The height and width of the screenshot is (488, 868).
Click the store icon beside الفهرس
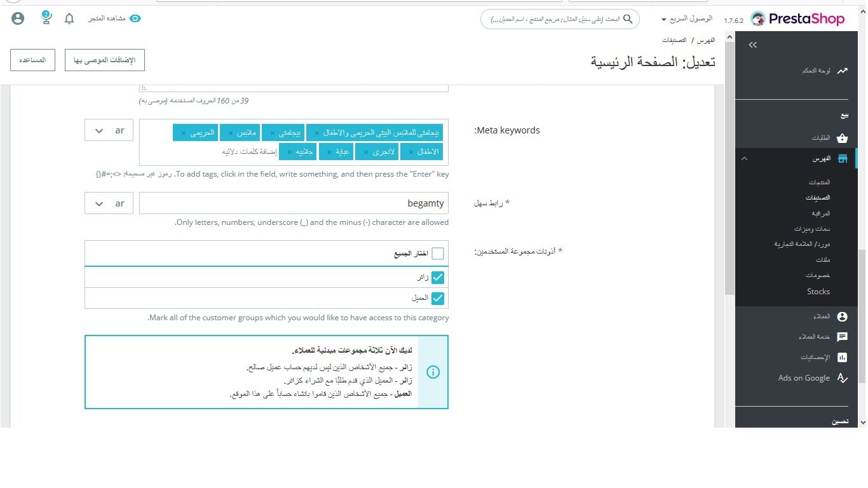pos(842,159)
